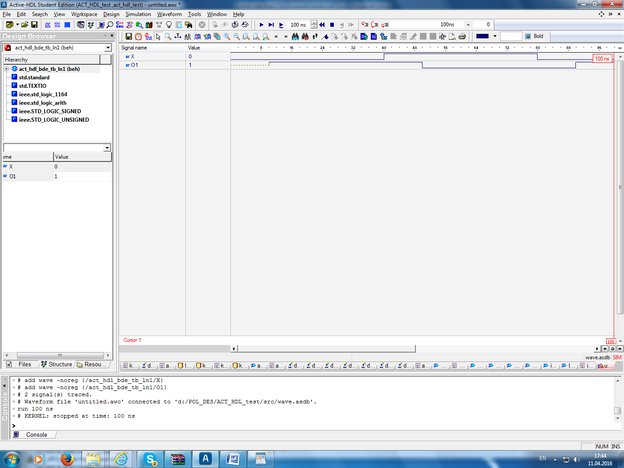Save waveform with floppy icon in waveform toolbar
Image resolution: width=624 pixels, height=468 pixels.
click(x=129, y=37)
